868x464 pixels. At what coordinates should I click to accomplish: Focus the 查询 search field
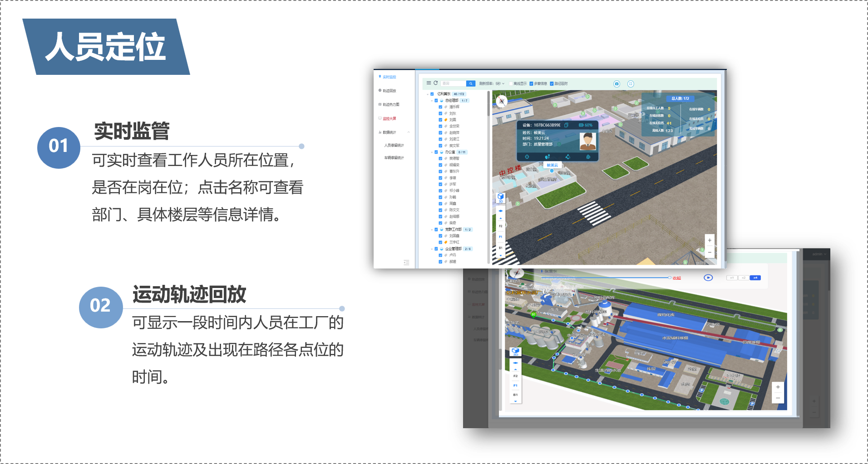(x=453, y=83)
